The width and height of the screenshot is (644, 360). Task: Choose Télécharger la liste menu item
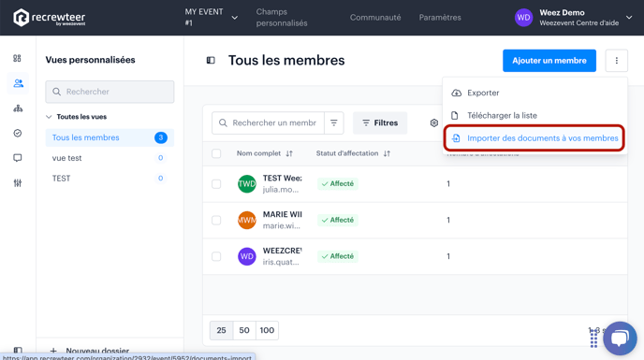click(534, 115)
